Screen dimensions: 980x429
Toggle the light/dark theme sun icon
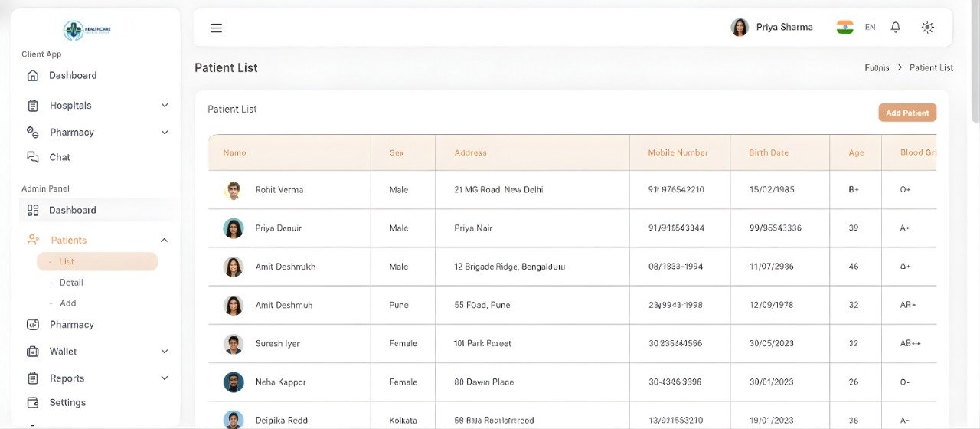coord(927,27)
